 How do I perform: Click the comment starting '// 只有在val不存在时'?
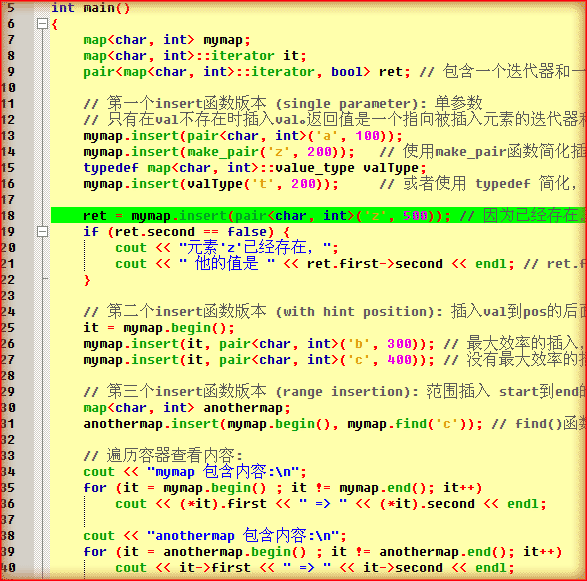[335, 120]
